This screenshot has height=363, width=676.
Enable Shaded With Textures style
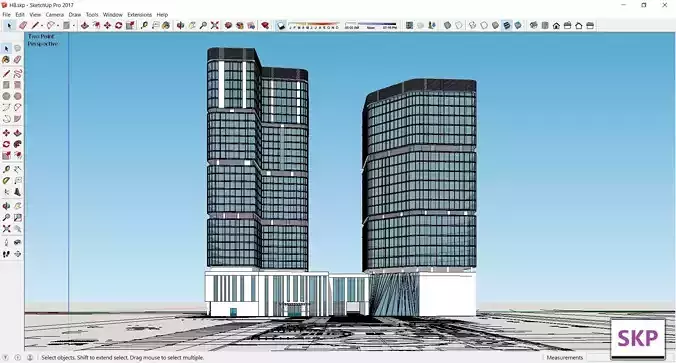coord(507,25)
